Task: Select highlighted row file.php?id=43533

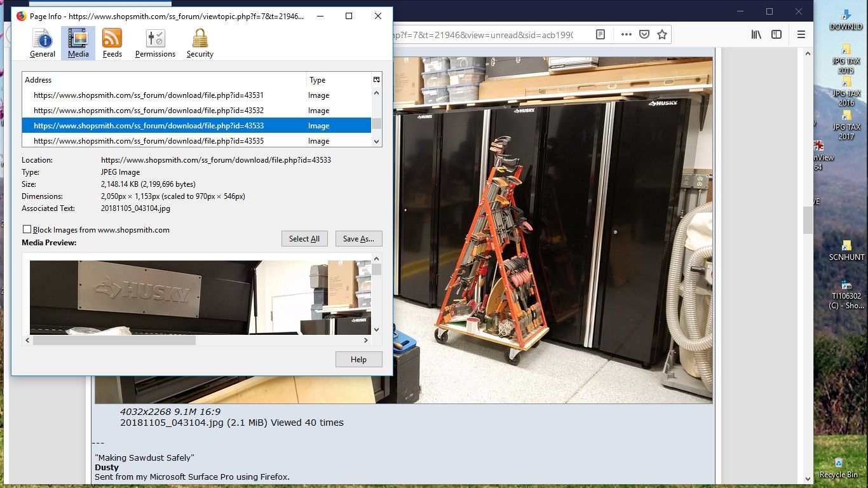Action: click(x=196, y=126)
